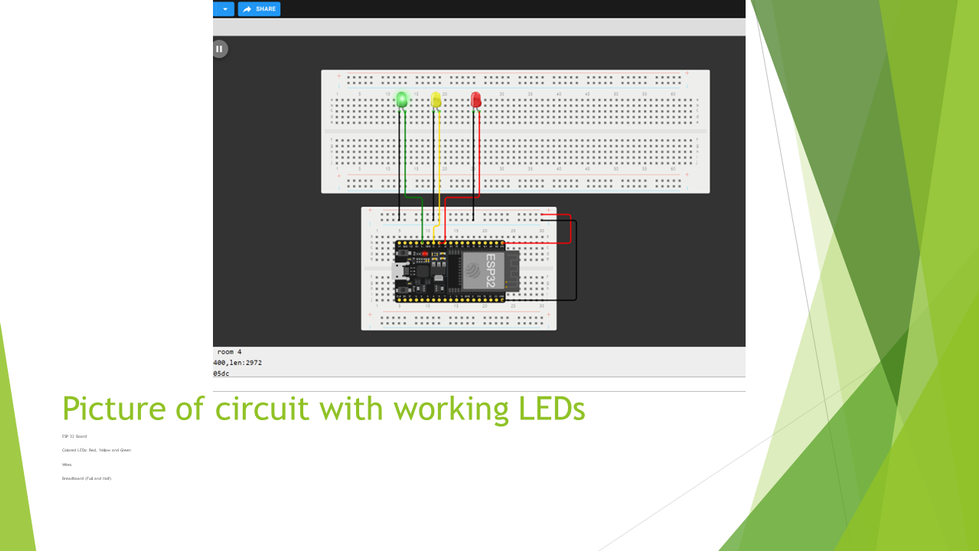The image size is (979, 551).
Task: Pause the simulation with the round pause button
Action: click(x=220, y=49)
